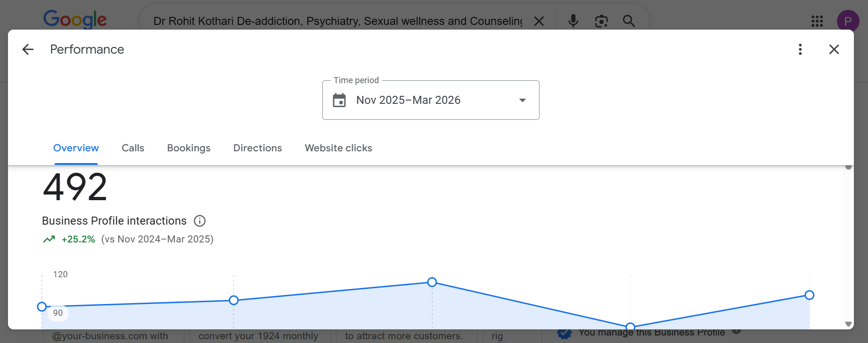Switch to the Bookings tab
Image resolution: width=868 pixels, height=343 pixels.
(189, 148)
